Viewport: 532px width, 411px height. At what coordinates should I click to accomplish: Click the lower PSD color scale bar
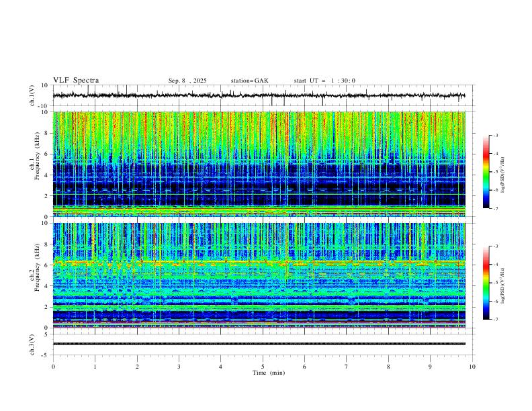(486, 283)
